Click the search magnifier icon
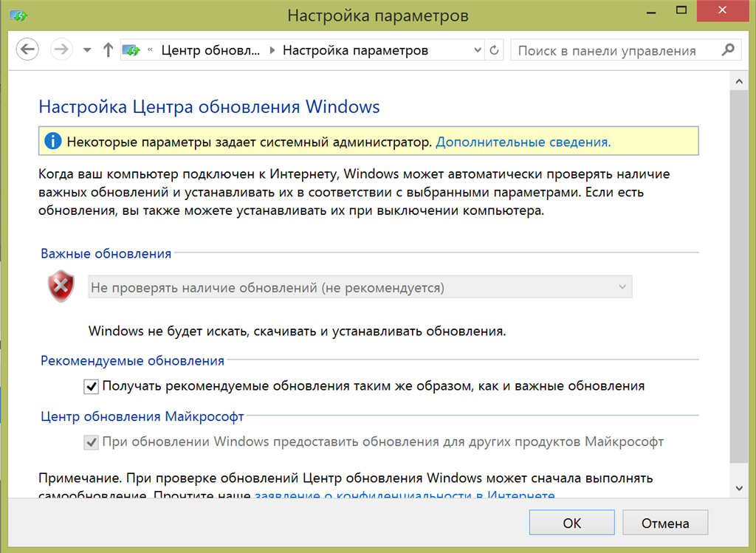 [728, 49]
